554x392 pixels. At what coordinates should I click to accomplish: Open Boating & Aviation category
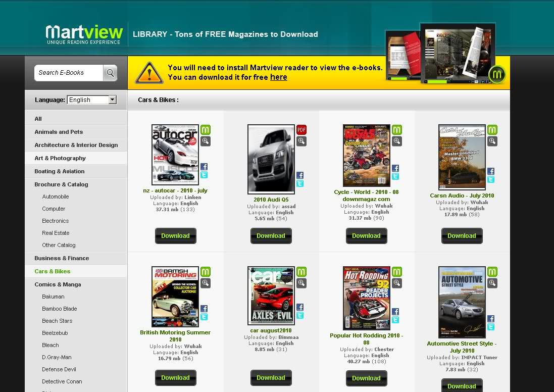click(x=60, y=171)
